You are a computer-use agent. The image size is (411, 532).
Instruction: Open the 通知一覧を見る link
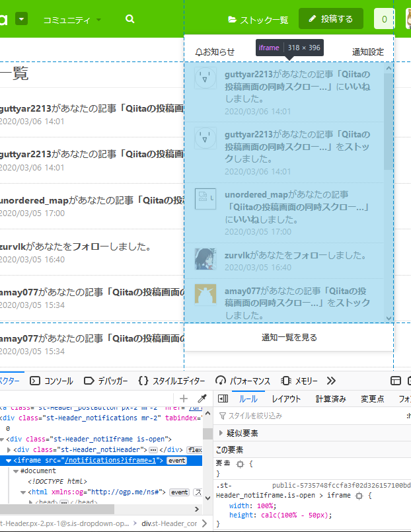[x=289, y=338]
